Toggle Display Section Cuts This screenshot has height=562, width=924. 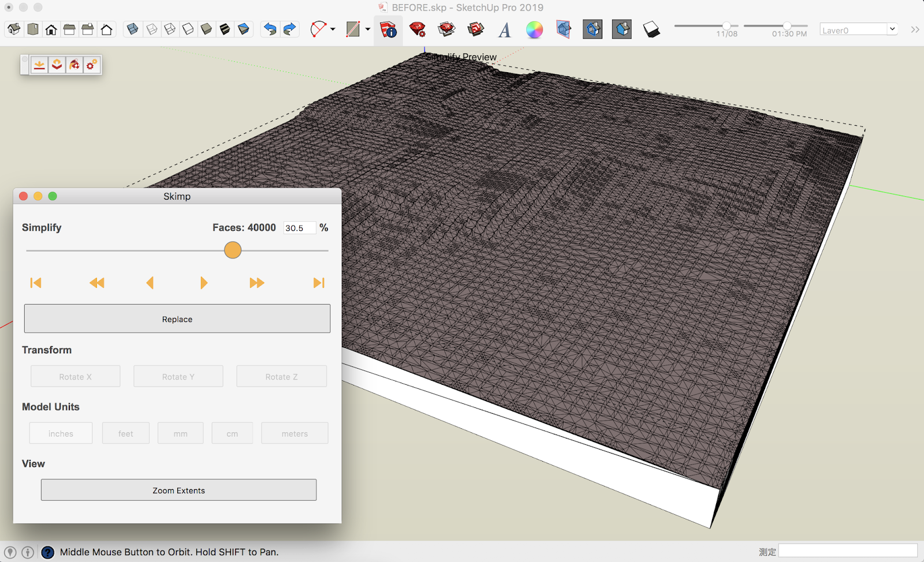pyautogui.click(x=621, y=29)
